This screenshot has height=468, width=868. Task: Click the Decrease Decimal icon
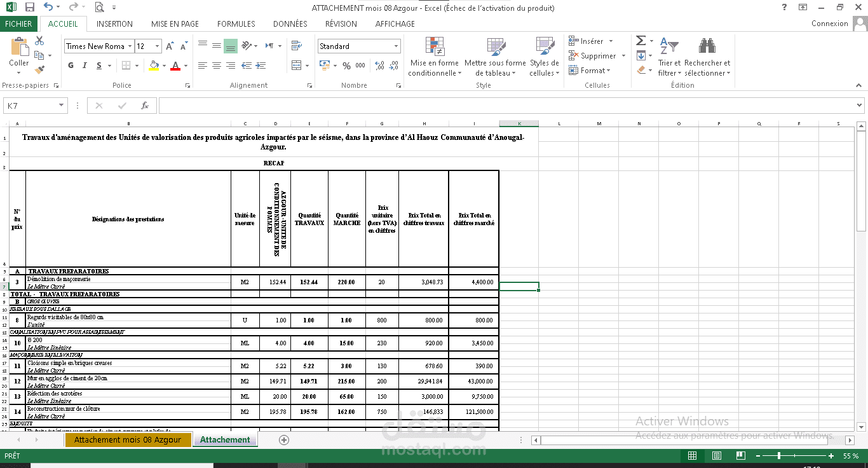(x=395, y=65)
